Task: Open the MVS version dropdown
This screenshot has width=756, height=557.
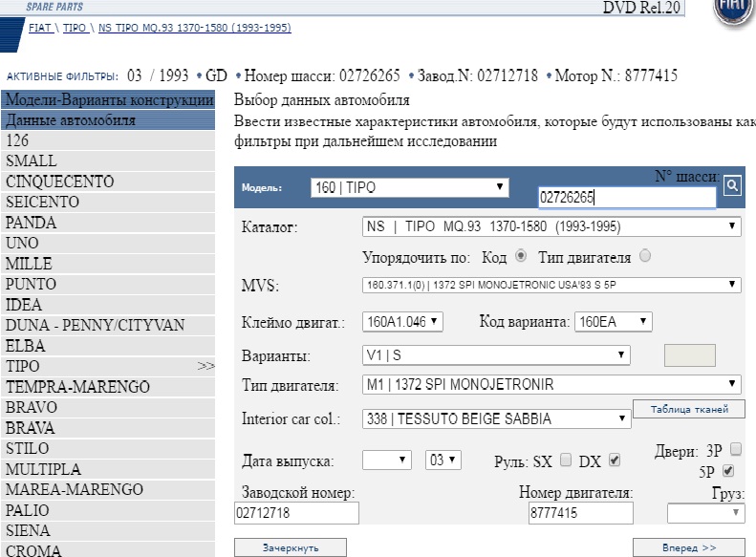Action: (552, 285)
